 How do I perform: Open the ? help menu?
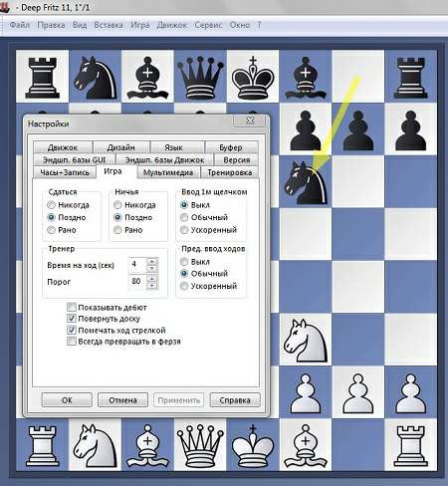coord(259,25)
